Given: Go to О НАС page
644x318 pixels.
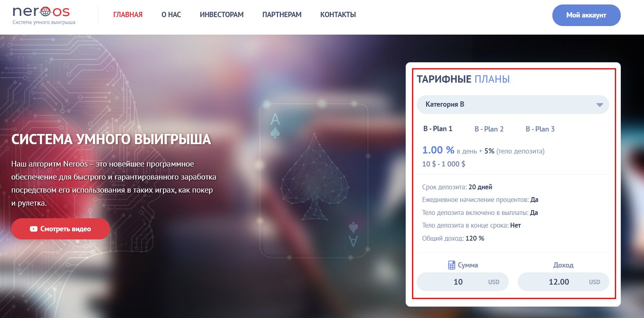Looking at the screenshot, I should pos(171,15).
